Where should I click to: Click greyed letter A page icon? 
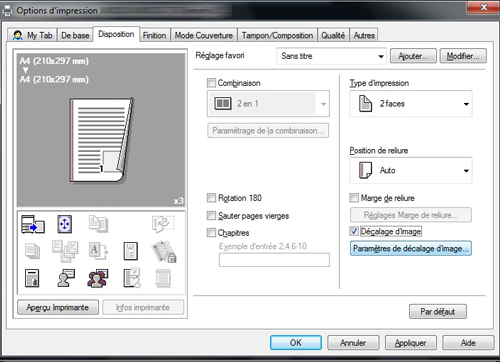point(98,251)
